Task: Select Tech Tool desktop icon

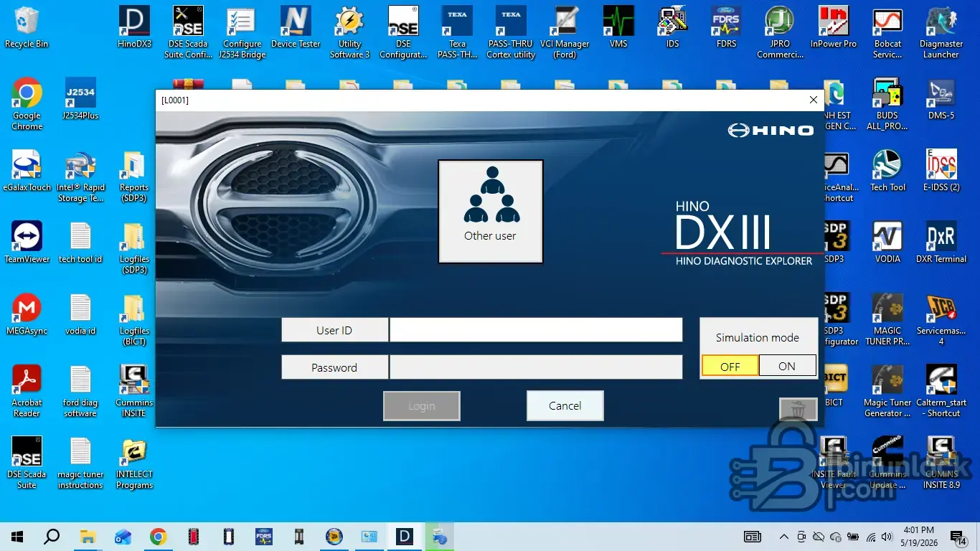Action: 887,171
